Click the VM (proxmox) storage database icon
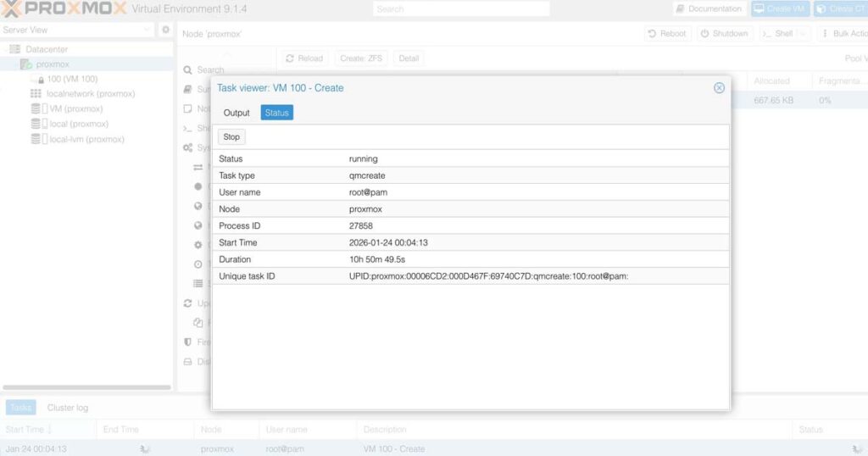The height and width of the screenshot is (456, 868). 36,109
